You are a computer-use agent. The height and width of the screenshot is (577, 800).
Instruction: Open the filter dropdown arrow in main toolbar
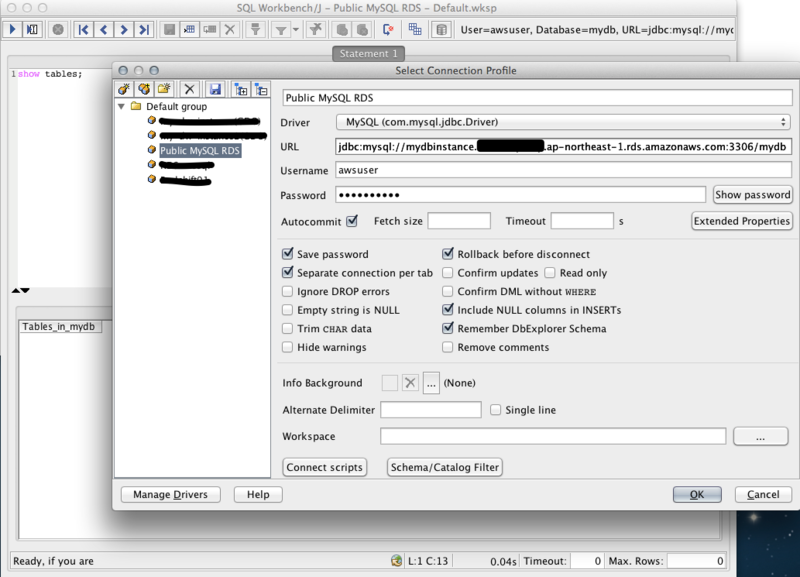pyautogui.click(x=296, y=30)
